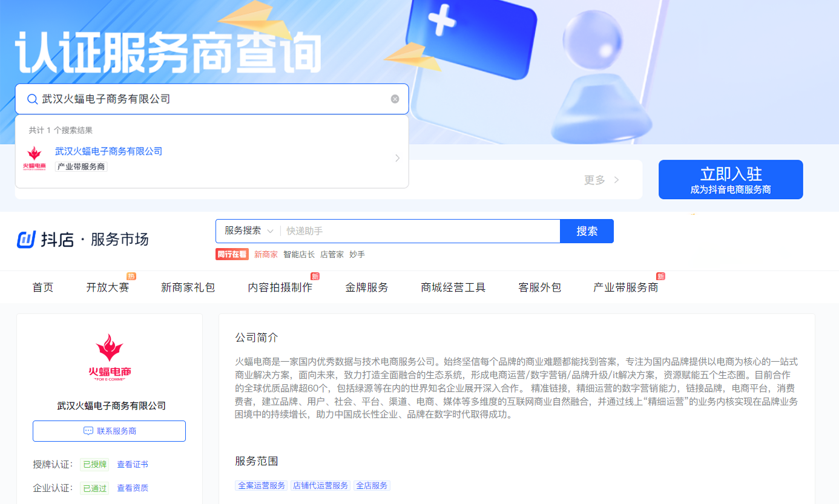Click the 火蝠电商 logo in search result
Viewport: 839px width, 504px height.
tap(35, 158)
